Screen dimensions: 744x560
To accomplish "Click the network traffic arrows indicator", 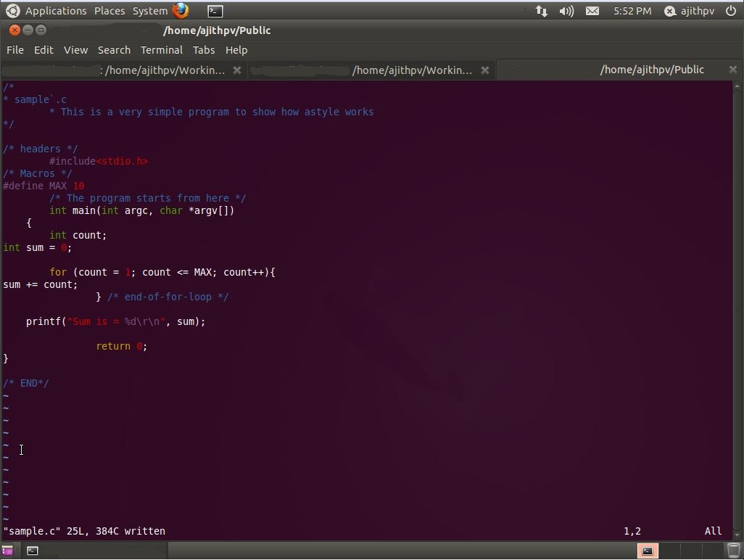I will click(542, 10).
